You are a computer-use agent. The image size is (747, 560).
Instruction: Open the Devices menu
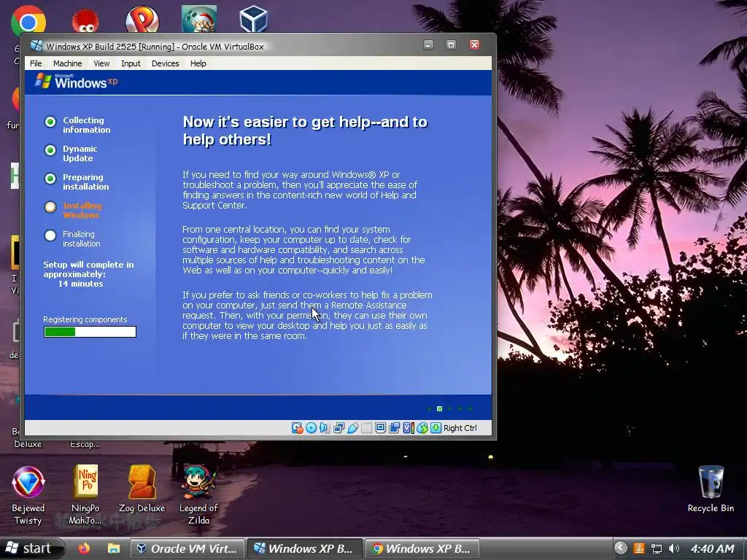(166, 63)
